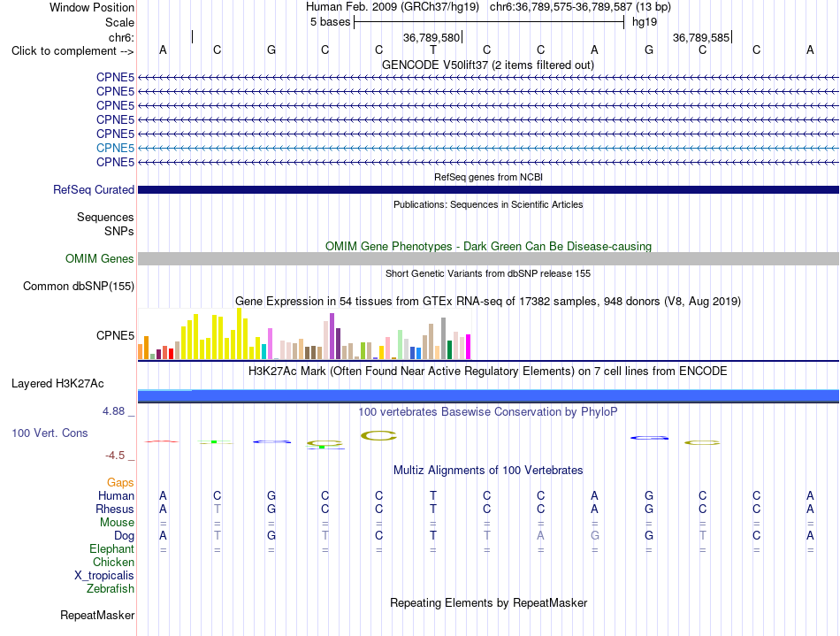
Task: Click the tall purple GTEx expression bar
Action: [x=332, y=336]
